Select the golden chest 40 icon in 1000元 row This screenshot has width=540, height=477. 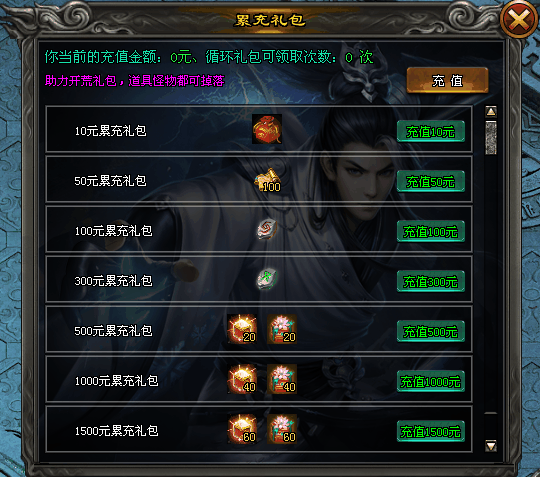[x=242, y=379]
